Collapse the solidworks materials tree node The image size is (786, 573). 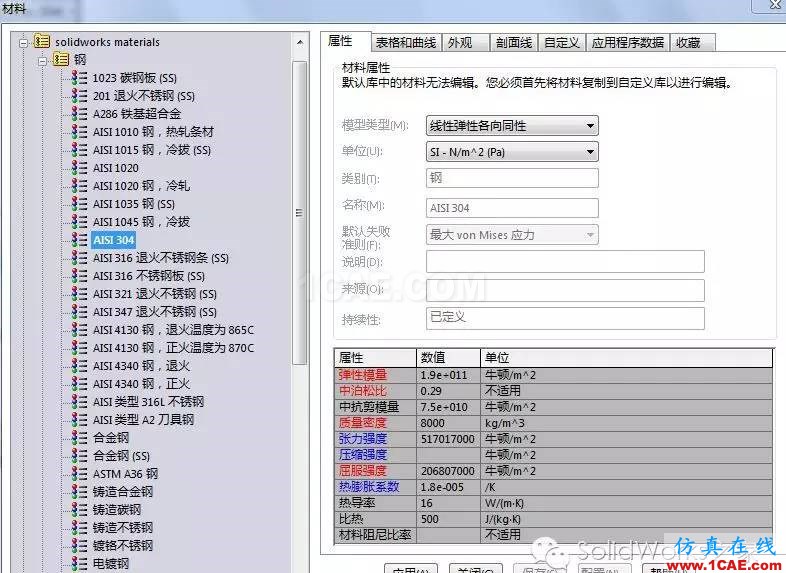pos(23,43)
